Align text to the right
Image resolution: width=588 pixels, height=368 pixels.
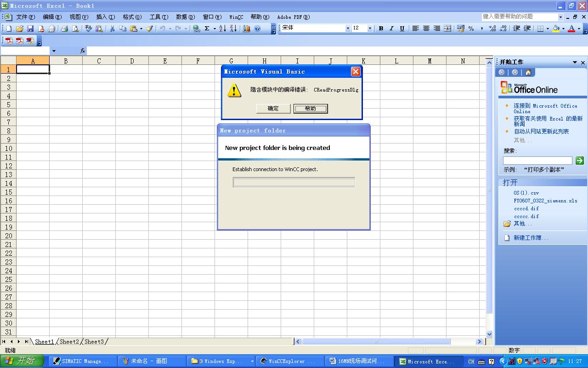pyautogui.click(x=436, y=29)
